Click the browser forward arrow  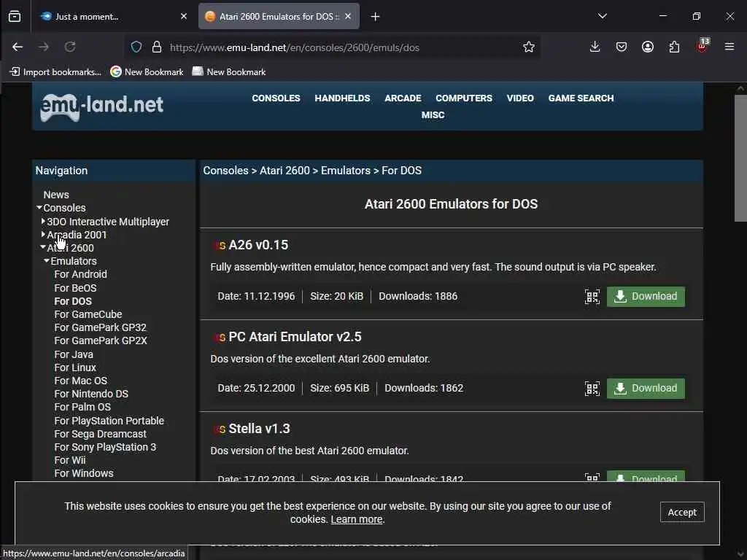pyautogui.click(x=44, y=47)
